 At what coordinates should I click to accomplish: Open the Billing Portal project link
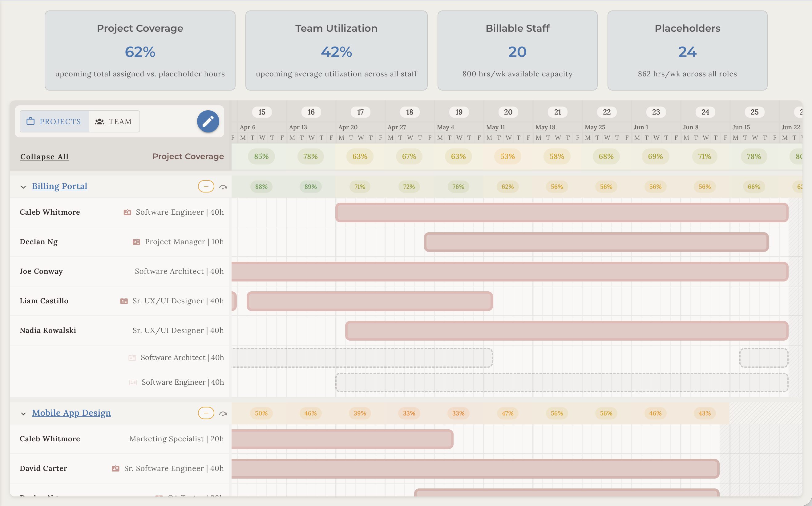click(x=59, y=186)
